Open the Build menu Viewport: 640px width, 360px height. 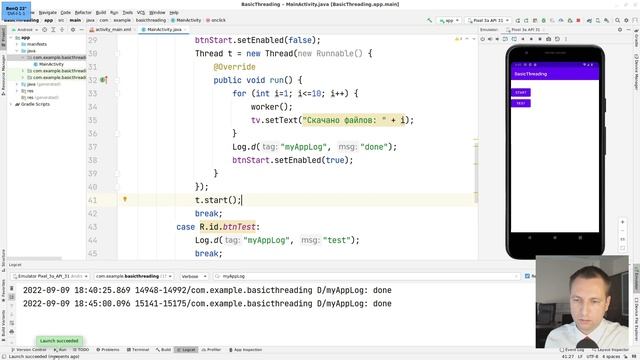point(101,13)
